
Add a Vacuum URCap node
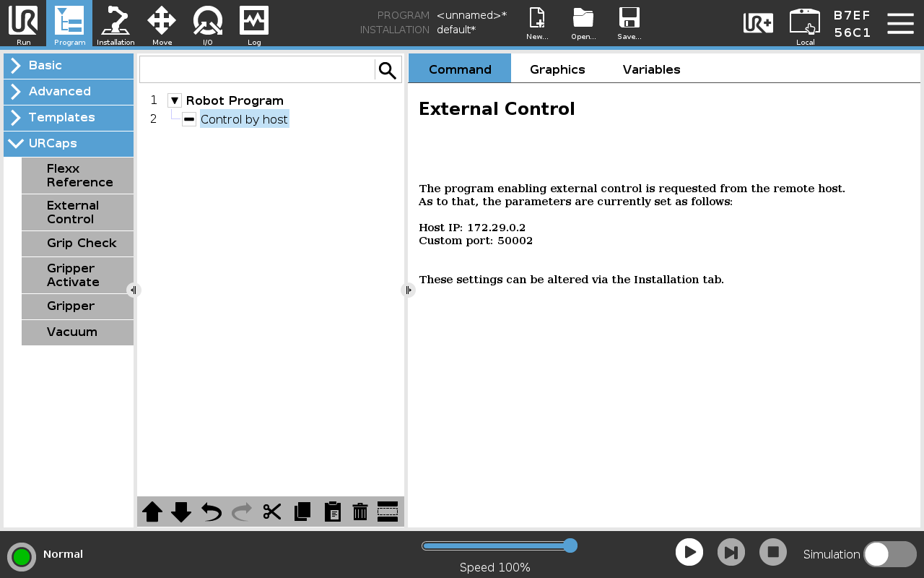click(x=77, y=332)
